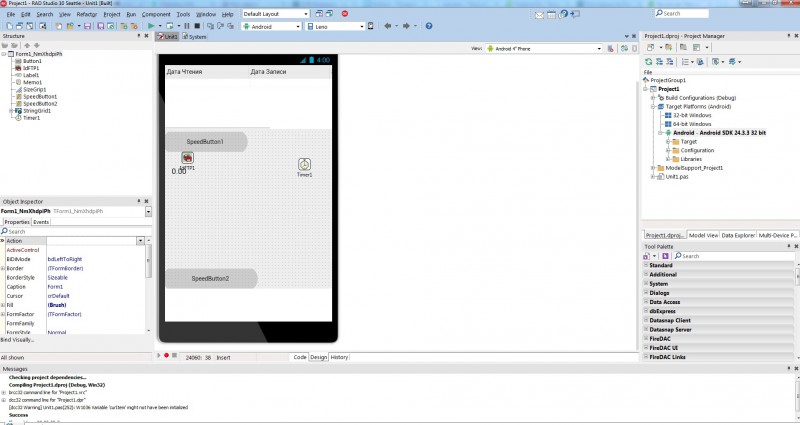Select the Timer1 component icon on the form
This screenshot has width=800, height=425.
coord(305,164)
